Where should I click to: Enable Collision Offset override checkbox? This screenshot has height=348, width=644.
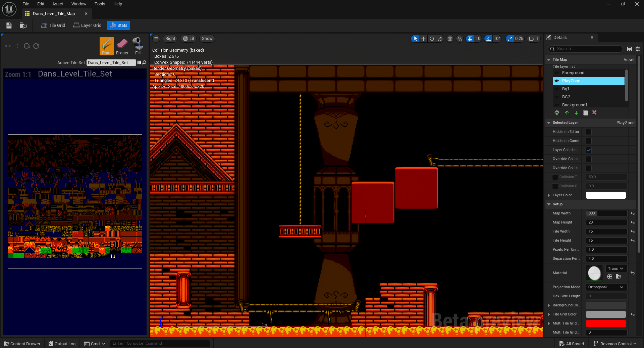[555, 186]
